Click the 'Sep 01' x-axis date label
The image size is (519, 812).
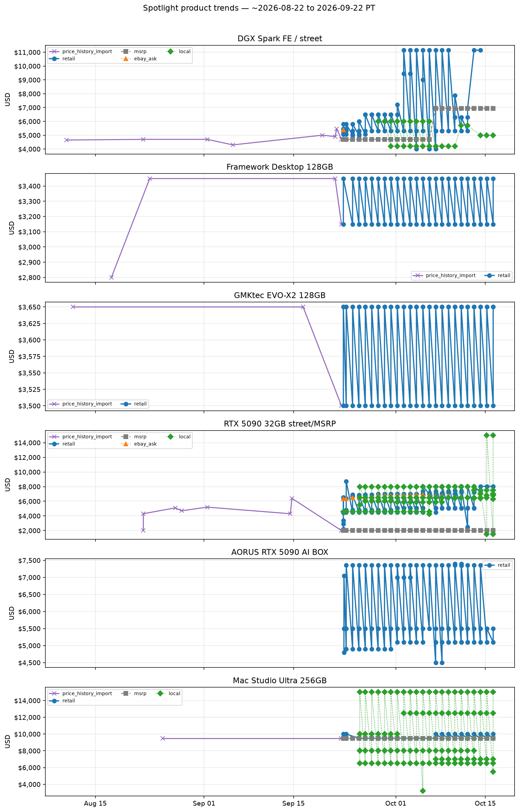[x=204, y=803]
